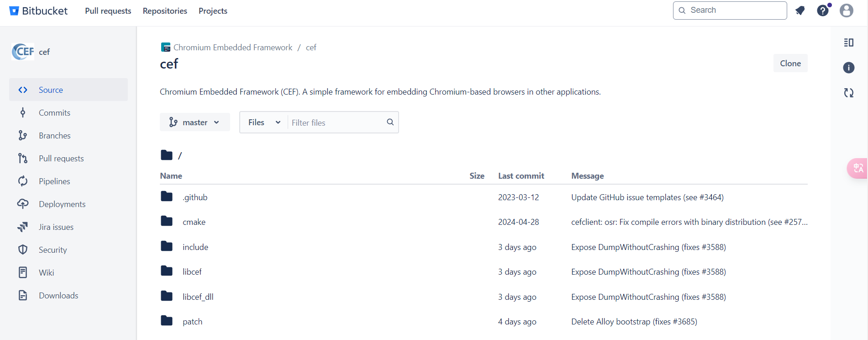The image size is (868, 340).
Task: Click the Jira issues sidebar icon
Action: (23, 227)
